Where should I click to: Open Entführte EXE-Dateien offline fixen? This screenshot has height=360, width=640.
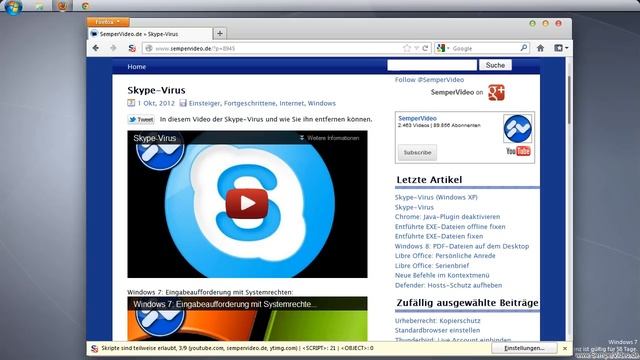click(450, 227)
